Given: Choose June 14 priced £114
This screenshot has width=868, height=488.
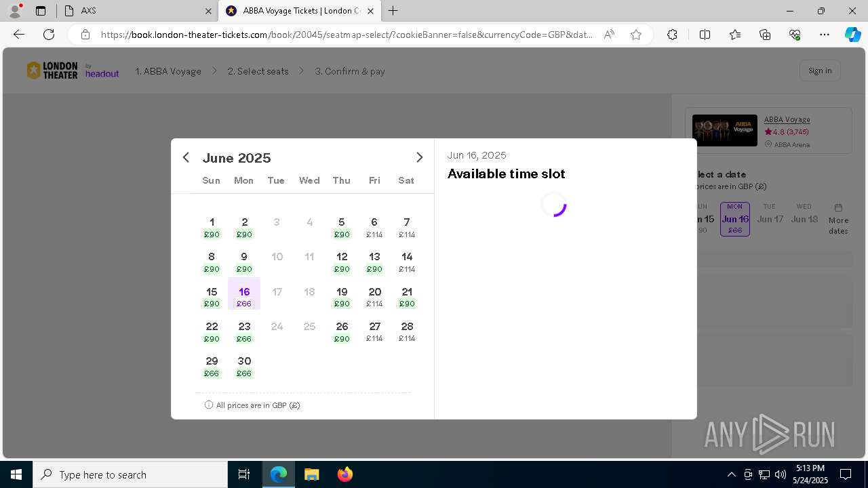Looking at the screenshot, I should (x=407, y=262).
